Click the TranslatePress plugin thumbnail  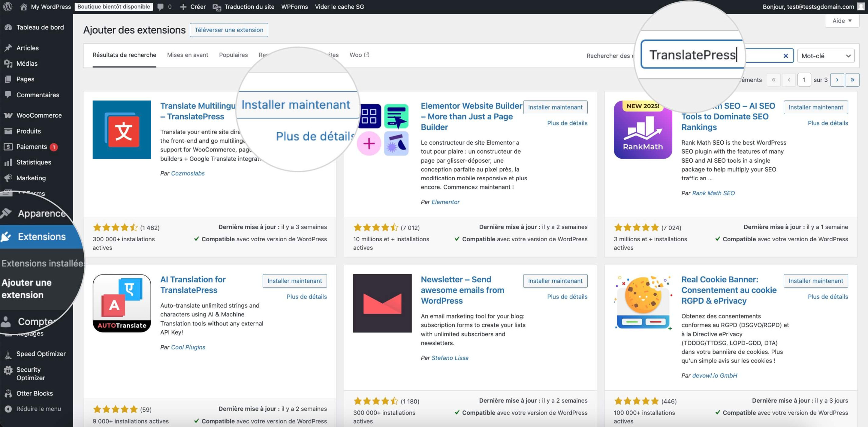click(122, 130)
